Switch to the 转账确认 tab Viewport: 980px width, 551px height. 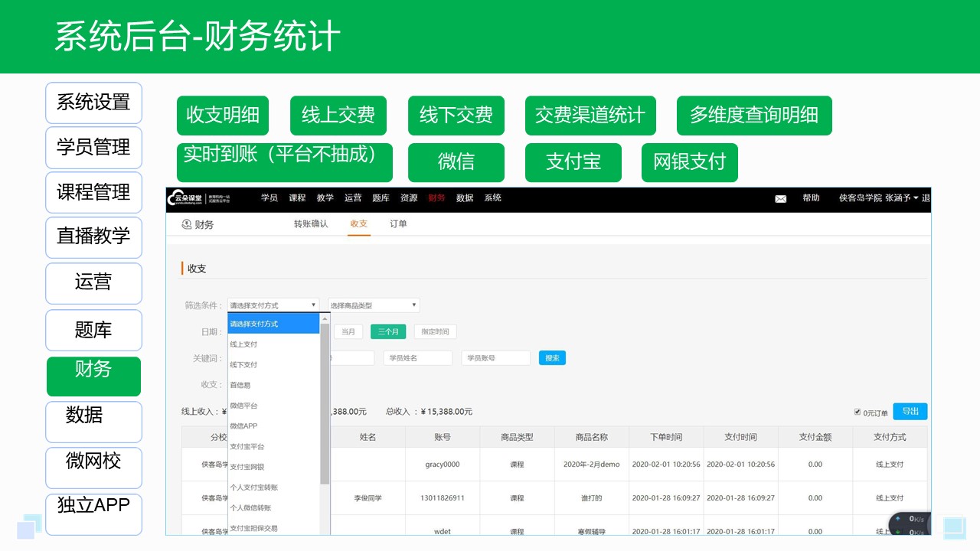point(309,224)
